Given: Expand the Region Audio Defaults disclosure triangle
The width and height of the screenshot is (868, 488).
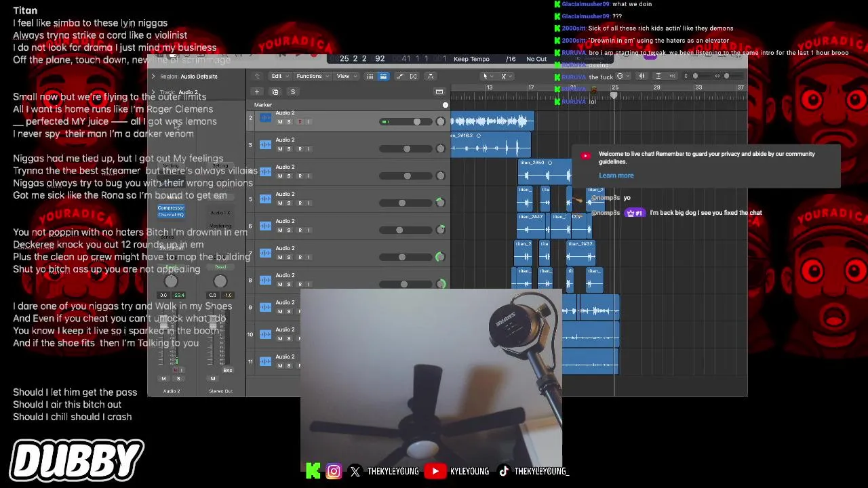Looking at the screenshot, I should coord(153,77).
